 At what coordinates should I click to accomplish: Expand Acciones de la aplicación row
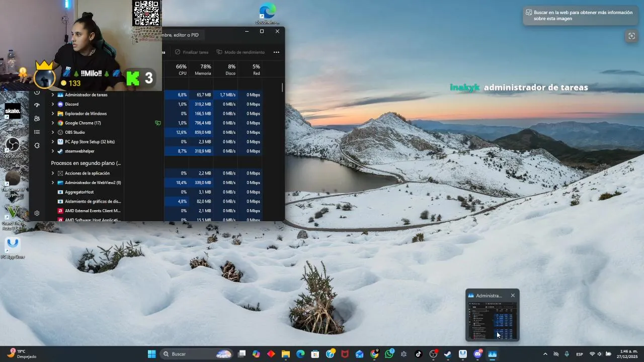(x=53, y=173)
